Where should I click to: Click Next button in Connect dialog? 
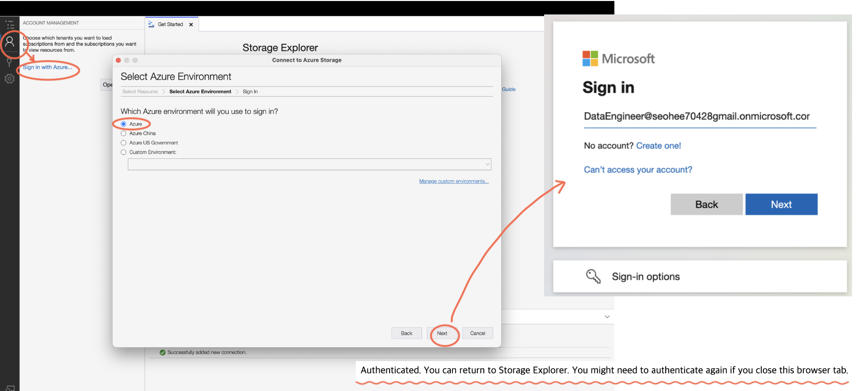point(442,333)
